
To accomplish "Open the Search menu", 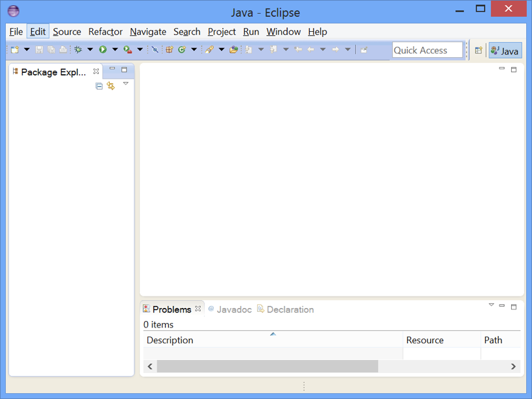I will point(187,32).
